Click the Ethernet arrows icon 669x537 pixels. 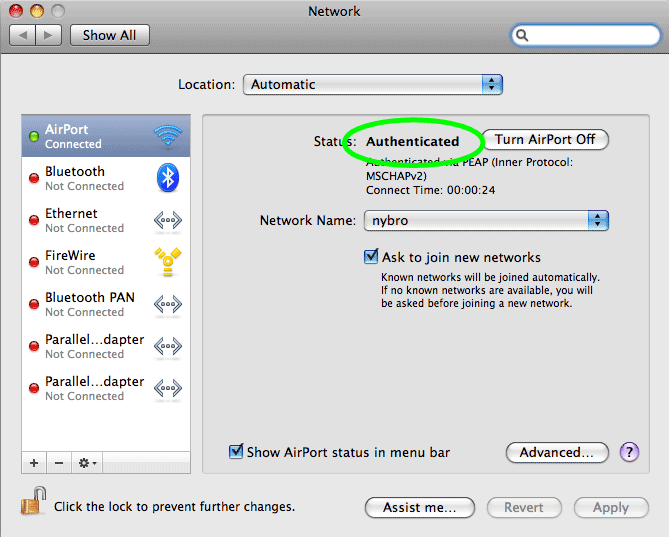coord(168,221)
